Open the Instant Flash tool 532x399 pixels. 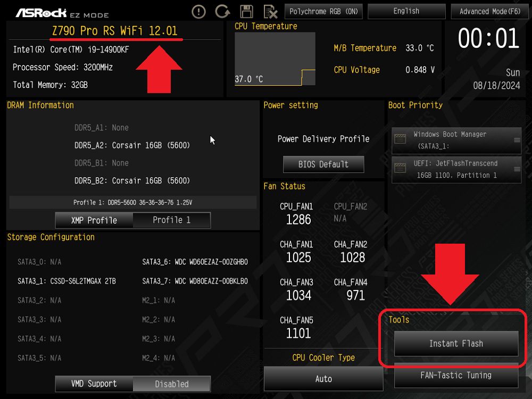[x=456, y=344]
